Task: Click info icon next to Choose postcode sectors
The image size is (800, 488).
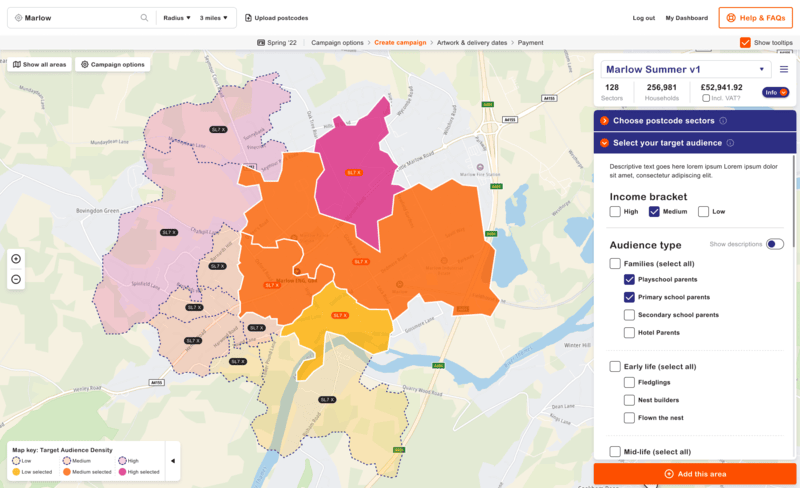Action: coord(723,121)
